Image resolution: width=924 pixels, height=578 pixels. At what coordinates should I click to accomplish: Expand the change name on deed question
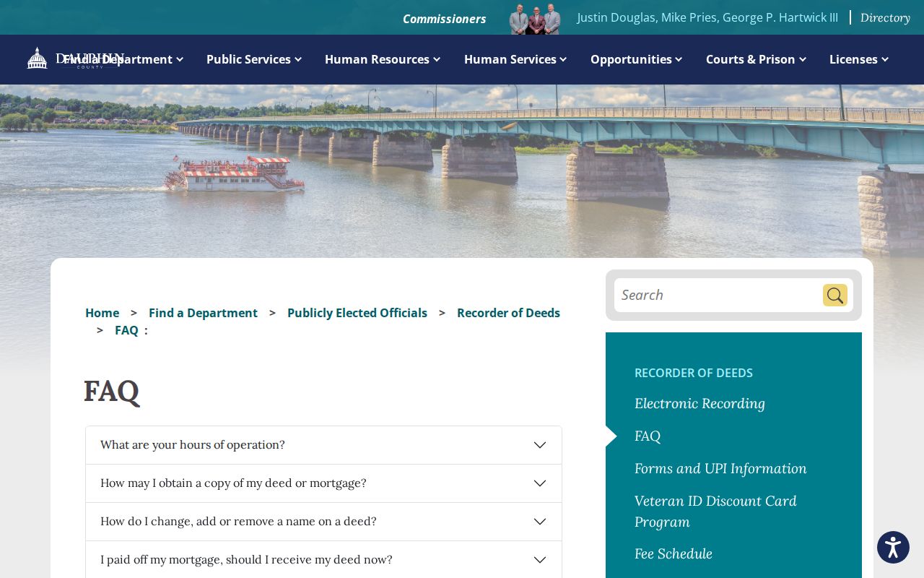point(323,522)
